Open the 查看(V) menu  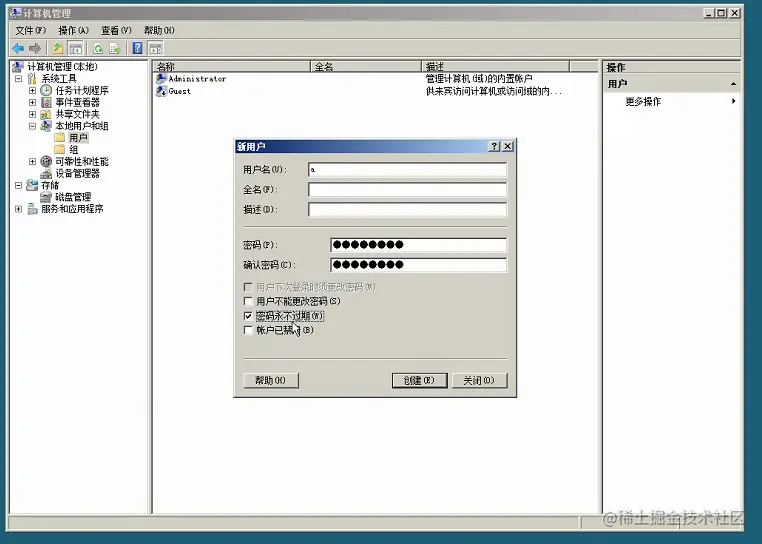click(x=116, y=30)
